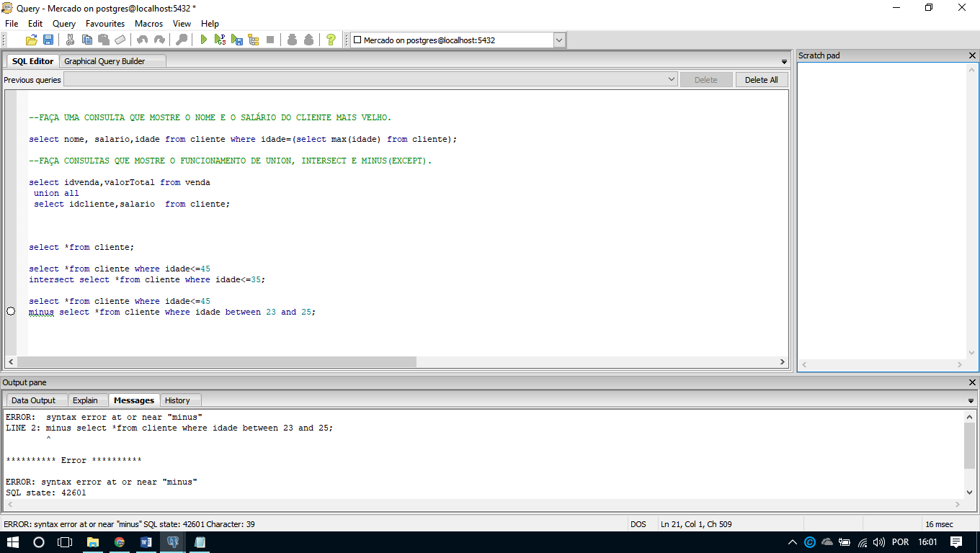Click the Clear edit window eraser icon

tap(120, 40)
